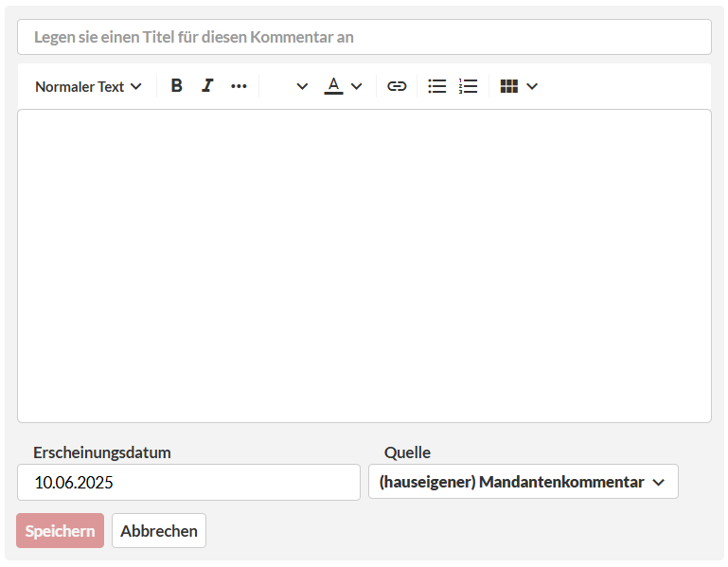Open the Quelle source dropdown
The width and height of the screenshot is (728, 567).
pyautogui.click(x=524, y=482)
